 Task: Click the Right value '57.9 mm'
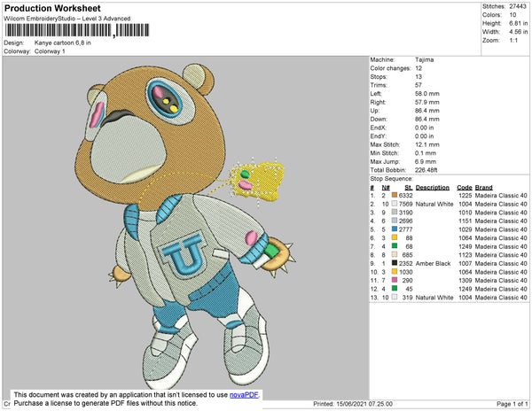(426, 102)
